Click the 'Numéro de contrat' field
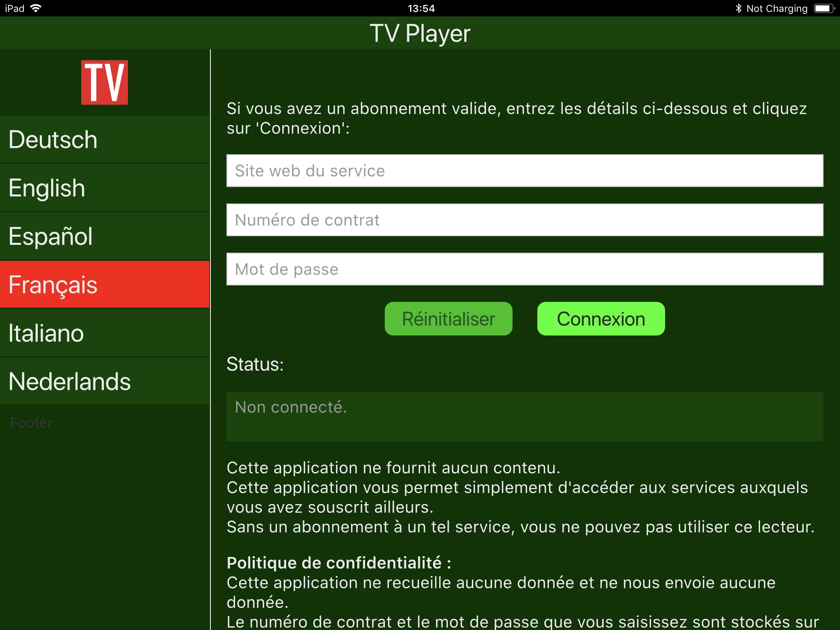This screenshot has width=840, height=630. pyautogui.click(x=525, y=220)
